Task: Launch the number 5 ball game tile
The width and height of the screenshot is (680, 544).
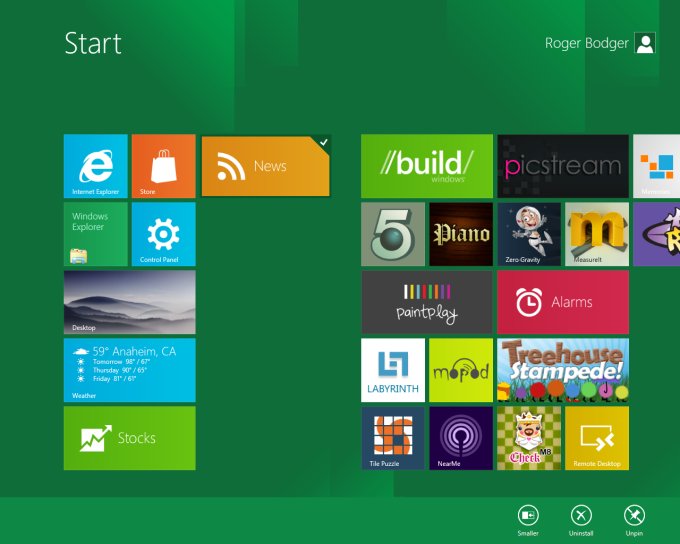Action: click(x=393, y=234)
